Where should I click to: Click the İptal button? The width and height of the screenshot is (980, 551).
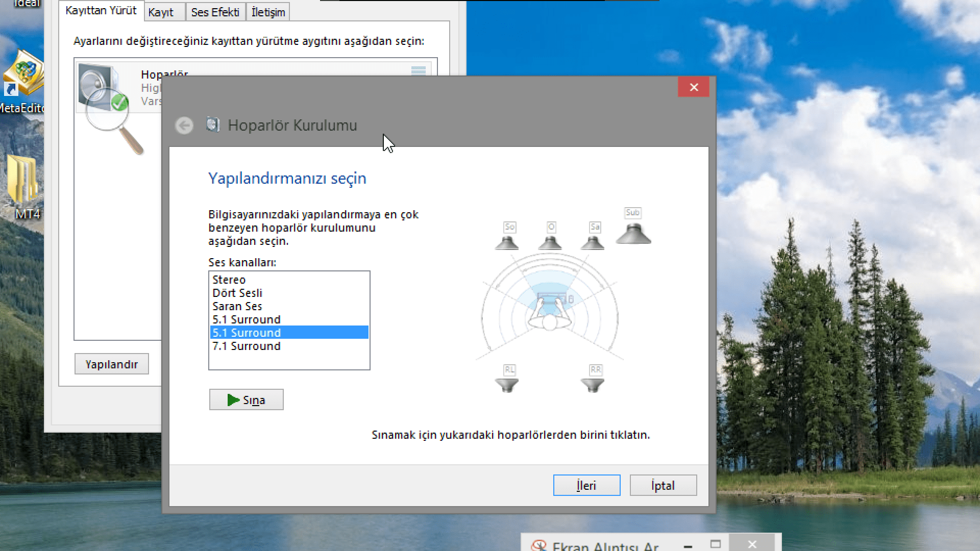click(x=663, y=485)
